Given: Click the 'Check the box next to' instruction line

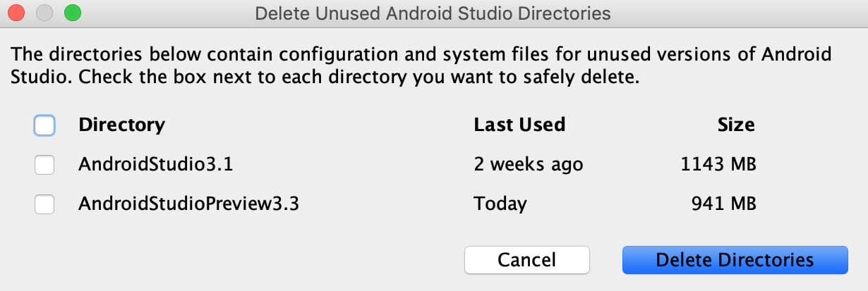Looking at the screenshot, I should [x=358, y=78].
